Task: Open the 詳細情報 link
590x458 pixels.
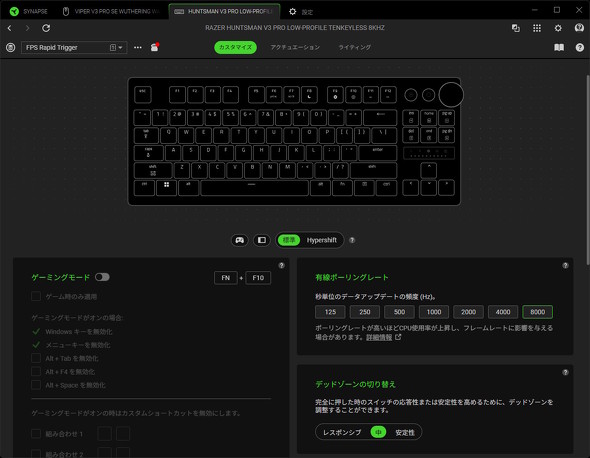Action: point(379,338)
